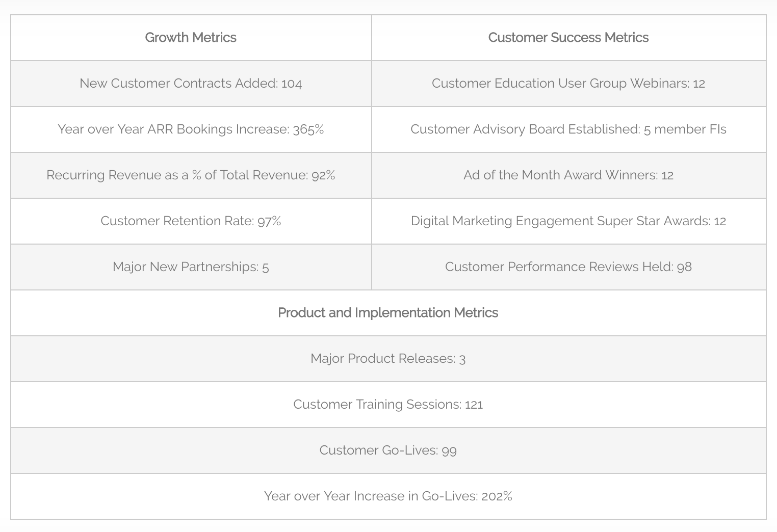This screenshot has width=777, height=532.
Task: Select New Customer Contracts Added: 104 cell
Action: tap(191, 84)
